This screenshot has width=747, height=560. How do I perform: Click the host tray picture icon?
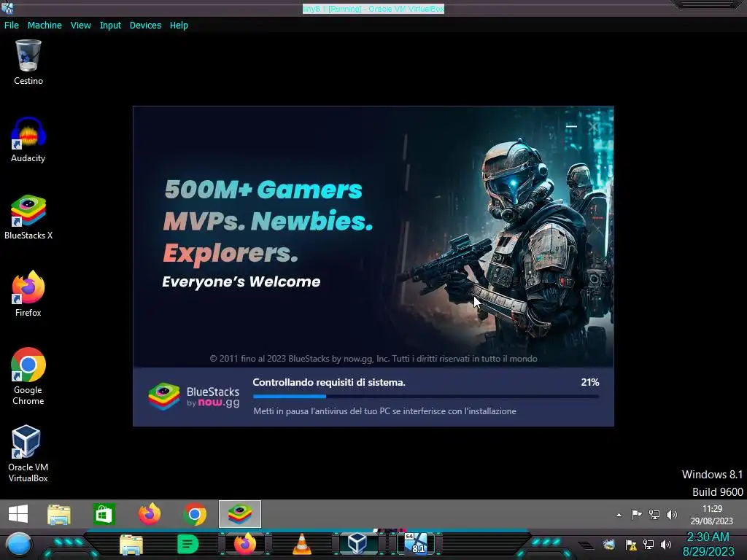(609, 544)
